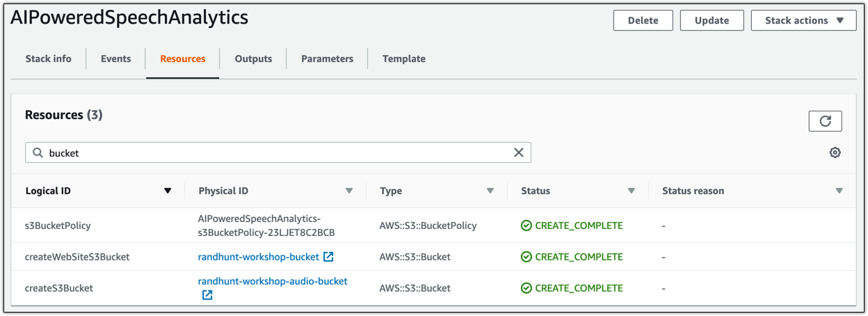This screenshot has height=316, width=868.
Task: Open external link icon under randhunt-workshop-audio-bucket
Action: click(207, 295)
